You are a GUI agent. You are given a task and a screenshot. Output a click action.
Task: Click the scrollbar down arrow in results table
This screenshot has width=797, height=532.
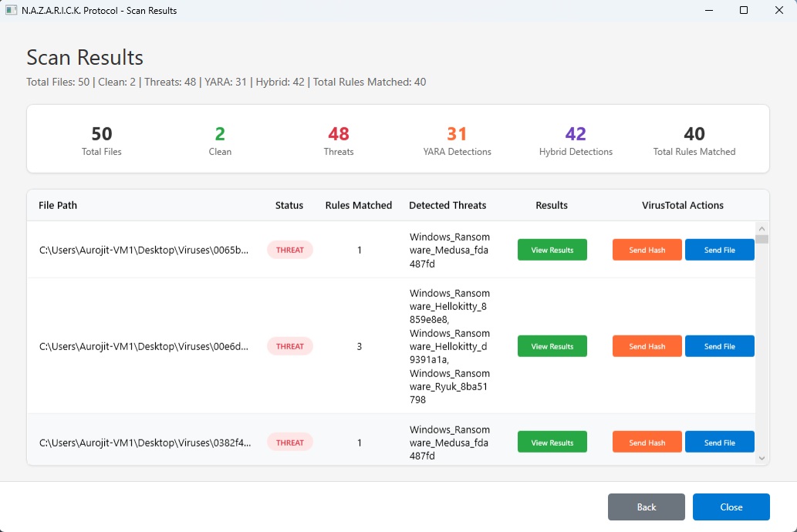pyautogui.click(x=762, y=458)
